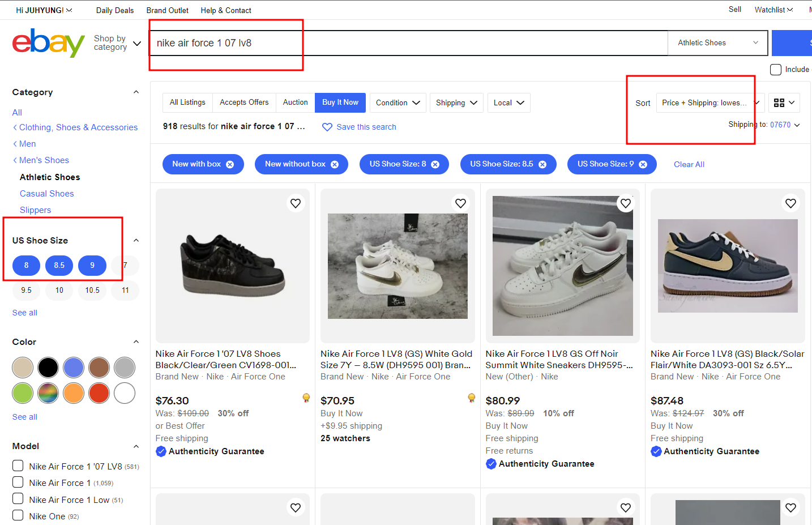
Task: Click the search box containing nike air force
Action: (409, 43)
